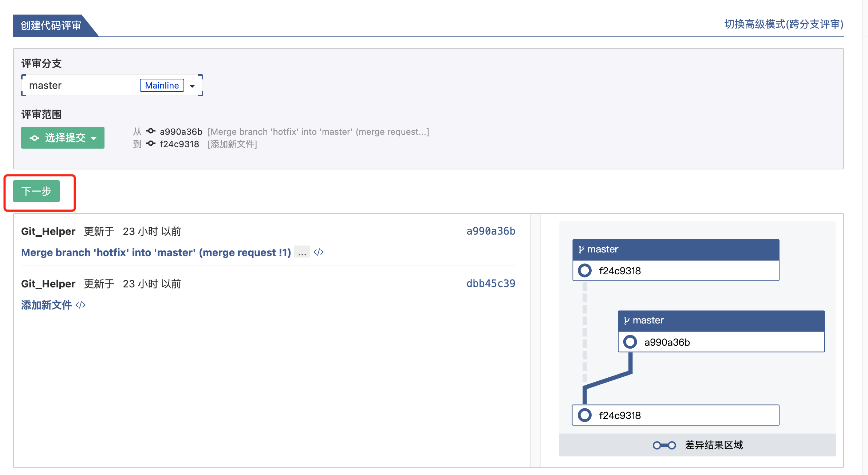This screenshot has height=475, width=868.
Task: Open the 选择提交 commit selector dropdown
Action: [x=63, y=138]
